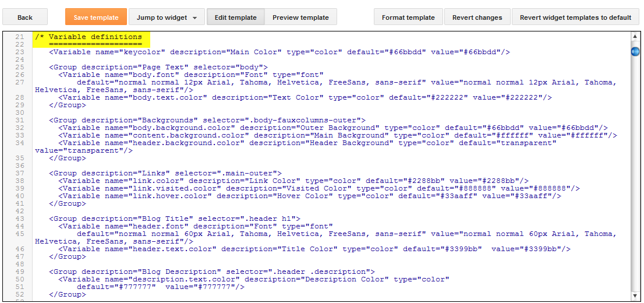The height and width of the screenshot is (303, 644).
Task: Click the header.text.color variable line
Action: pos(314,249)
